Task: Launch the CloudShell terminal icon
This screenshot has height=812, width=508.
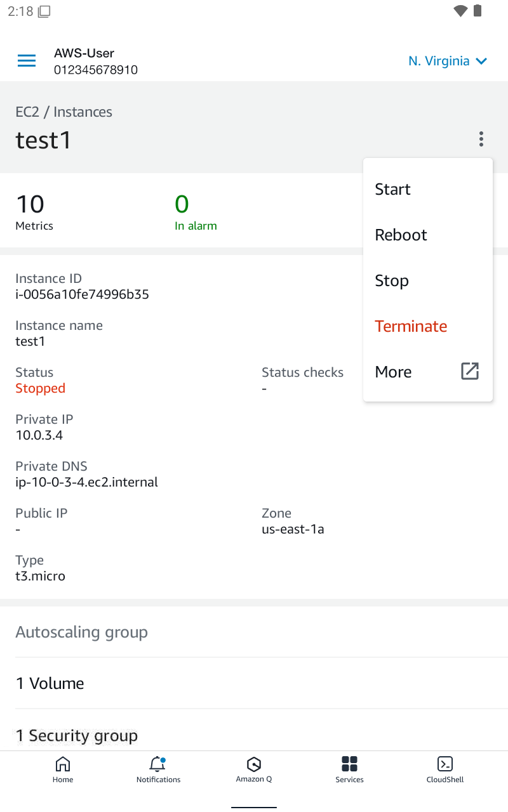Action: coord(445,763)
